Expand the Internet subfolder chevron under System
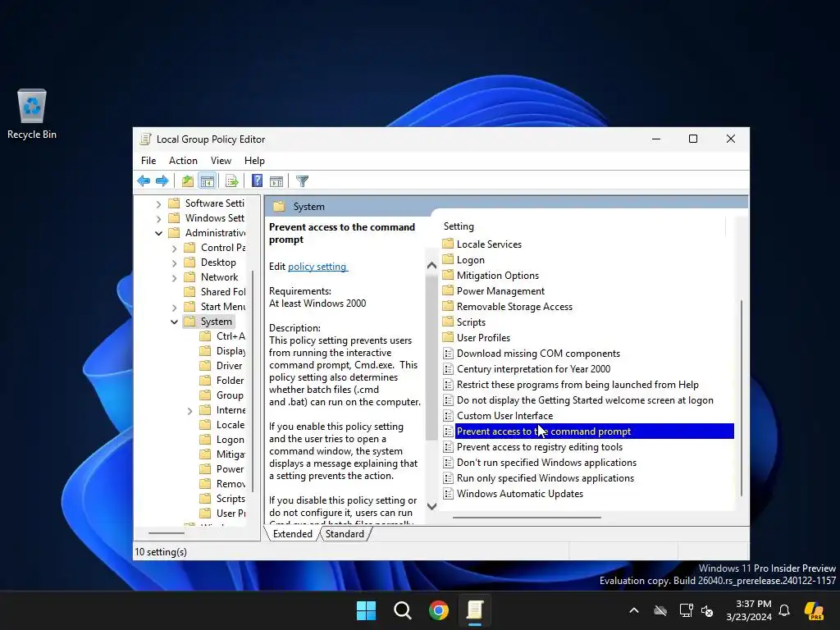This screenshot has height=630, width=840. pos(189,411)
